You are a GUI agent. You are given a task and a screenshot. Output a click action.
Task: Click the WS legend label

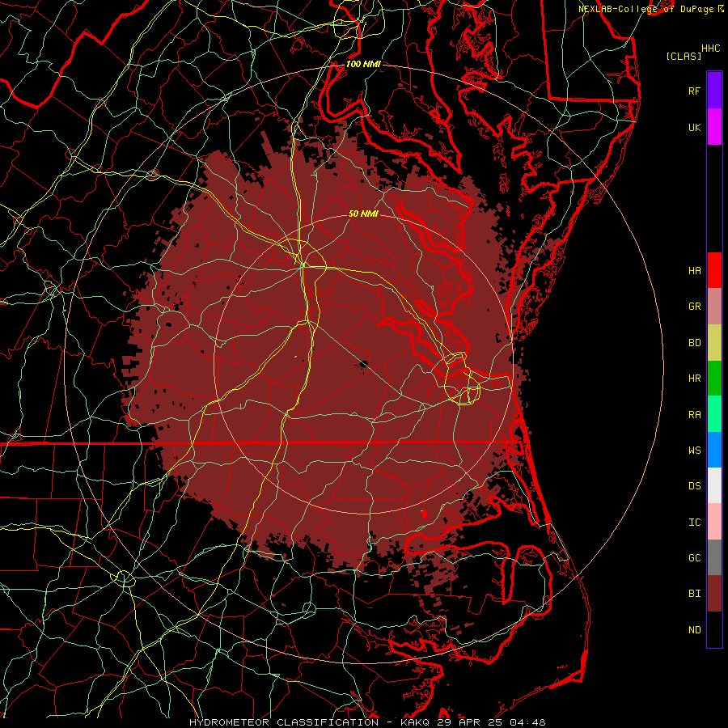tap(694, 450)
